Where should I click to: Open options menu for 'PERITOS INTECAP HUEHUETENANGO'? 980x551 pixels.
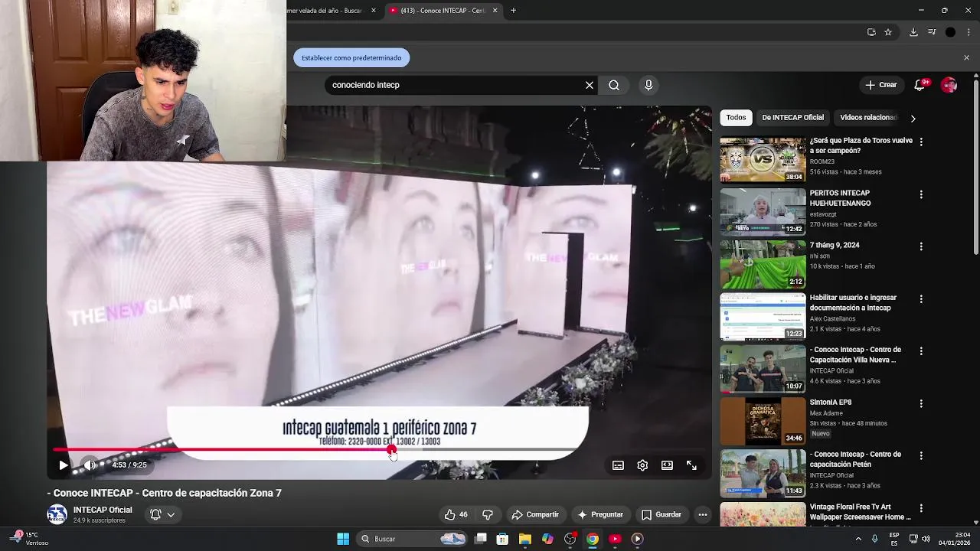click(x=921, y=194)
